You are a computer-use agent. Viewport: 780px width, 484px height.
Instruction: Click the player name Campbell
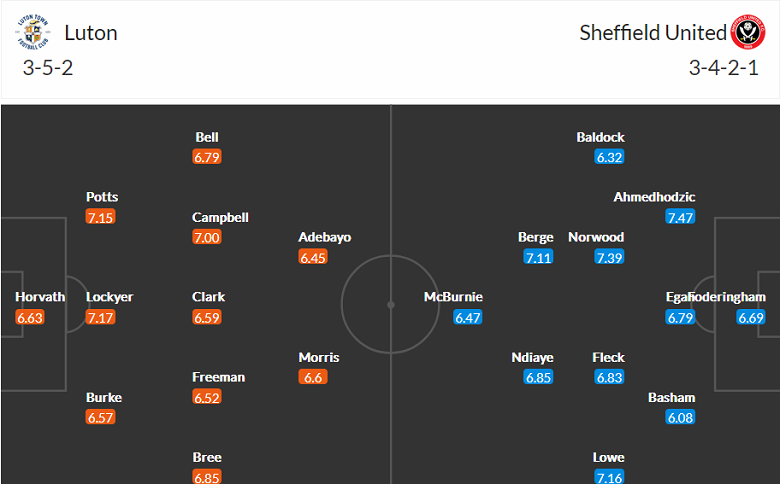pyautogui.click(x=220, y=217)
